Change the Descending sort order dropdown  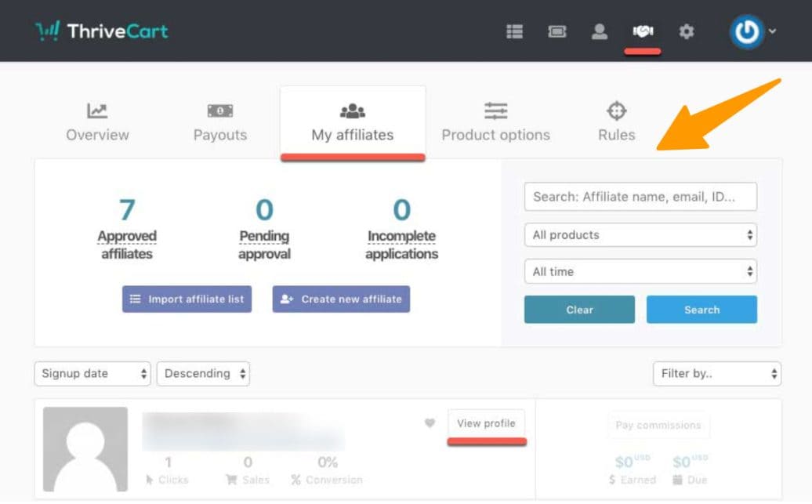[203, 374]
